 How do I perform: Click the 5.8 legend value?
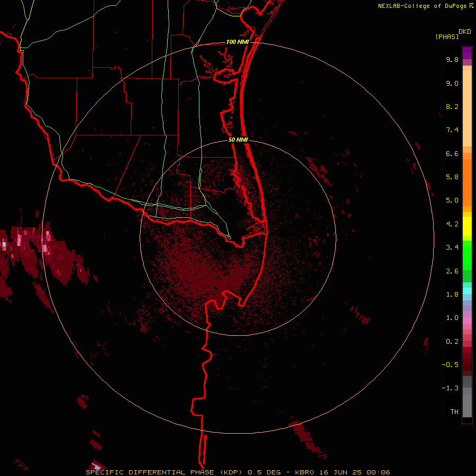(452, 177)
